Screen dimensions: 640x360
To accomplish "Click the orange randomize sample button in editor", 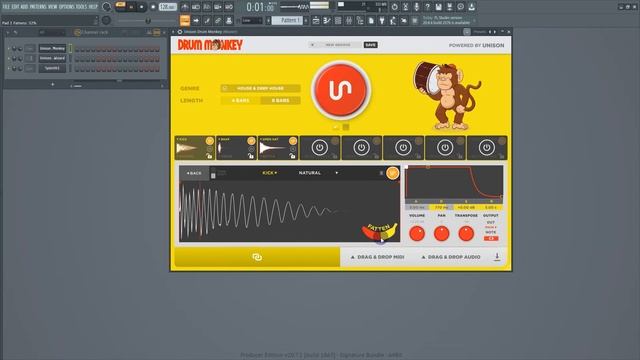I will [393, 173].
